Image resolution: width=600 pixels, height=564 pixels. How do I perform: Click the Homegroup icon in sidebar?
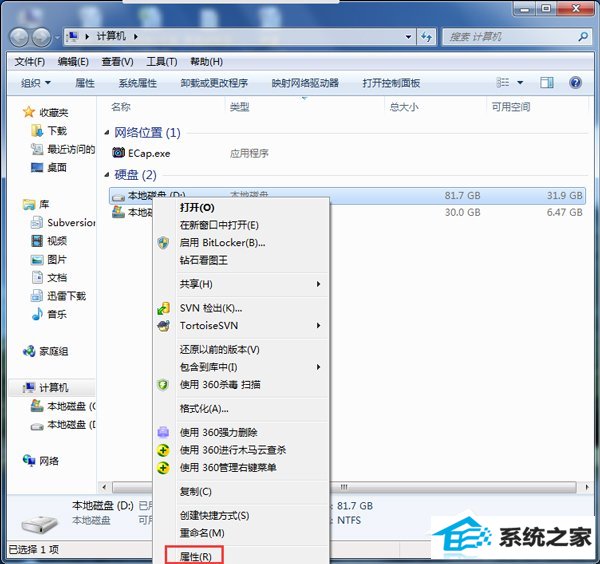(x=29, y=351)
